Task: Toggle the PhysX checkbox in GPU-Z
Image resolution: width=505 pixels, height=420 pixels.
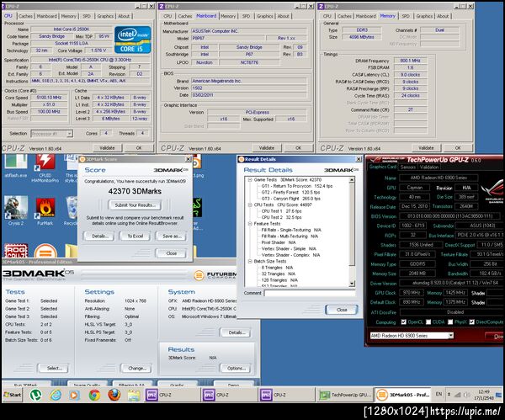Action: point(450,322)
